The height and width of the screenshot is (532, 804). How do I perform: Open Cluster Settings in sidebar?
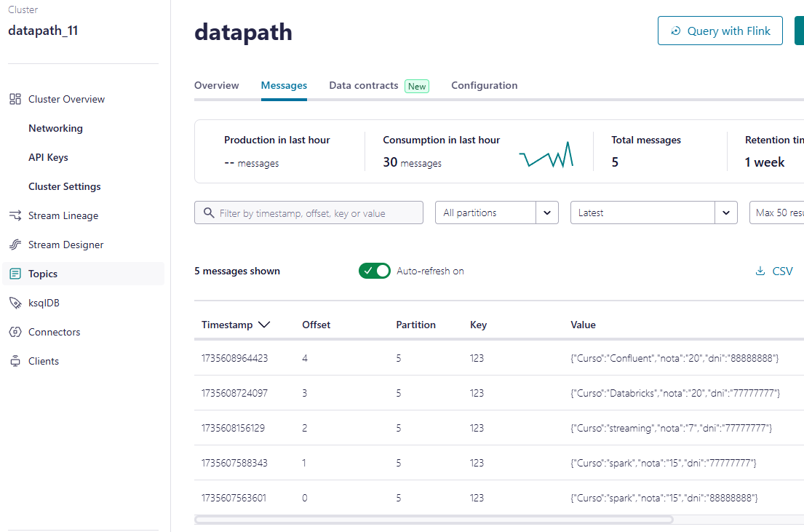pyautogui.click(x=65, y=187)
